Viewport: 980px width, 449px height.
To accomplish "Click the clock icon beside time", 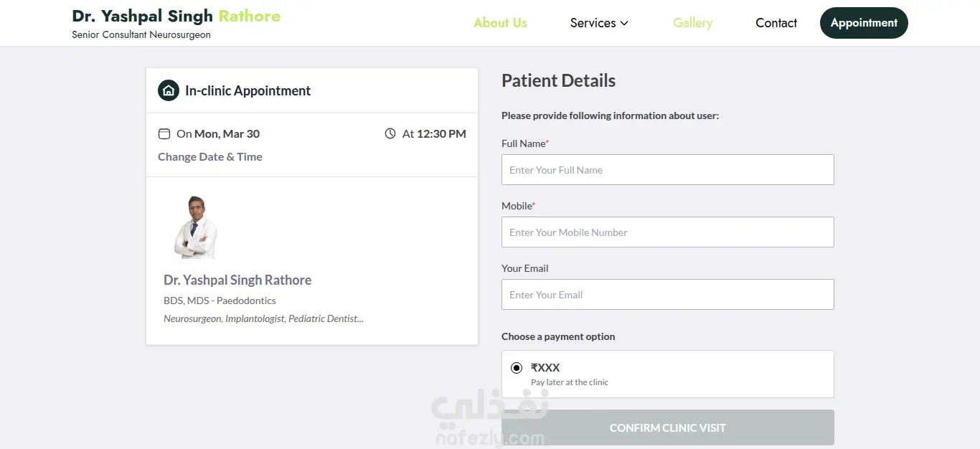I will point(390,133).
